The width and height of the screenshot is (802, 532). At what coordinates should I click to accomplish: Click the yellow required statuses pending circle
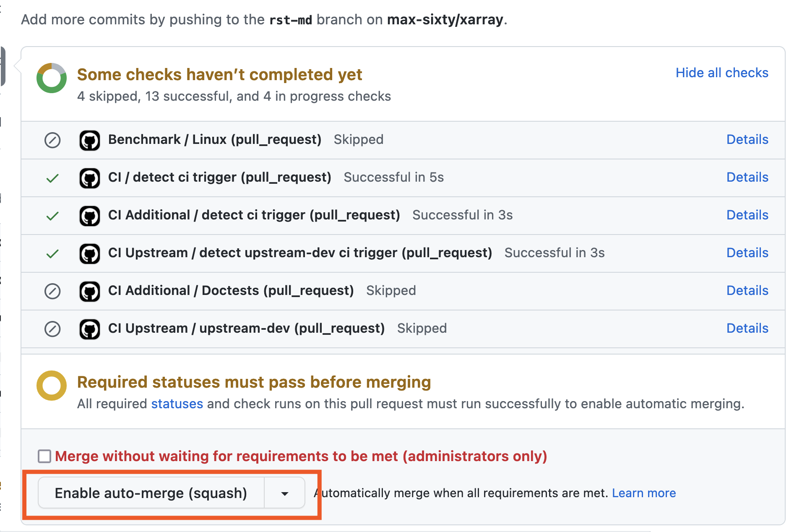pyautogui.click(x=52, y=385)
